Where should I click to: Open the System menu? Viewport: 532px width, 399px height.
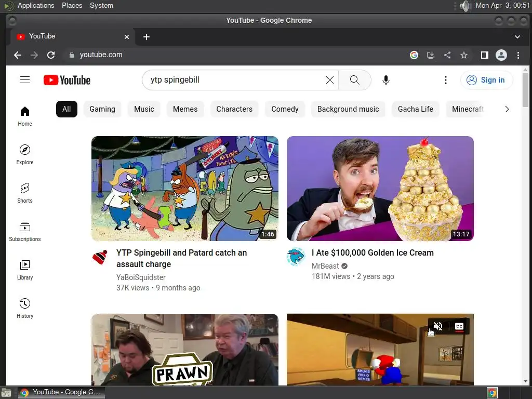click(x=101, y=5)
